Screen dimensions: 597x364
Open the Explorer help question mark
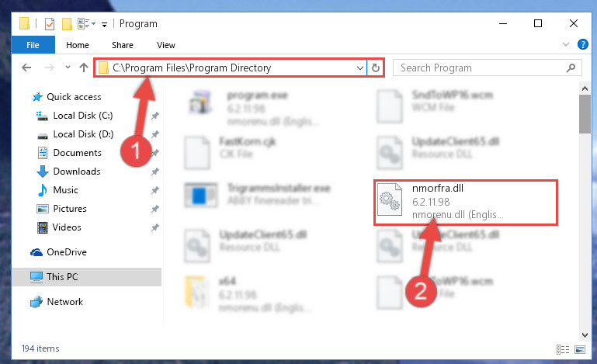(582, 44)
